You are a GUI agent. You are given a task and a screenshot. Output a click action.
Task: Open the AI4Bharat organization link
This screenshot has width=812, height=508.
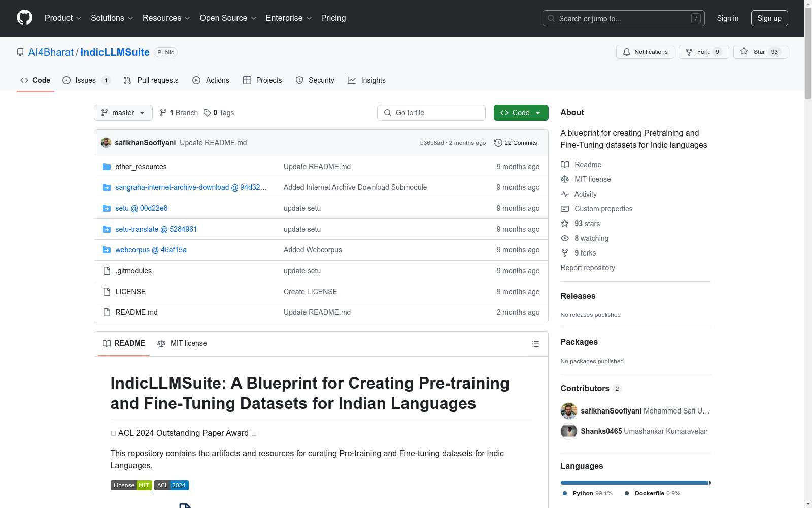tap(51, 52)
